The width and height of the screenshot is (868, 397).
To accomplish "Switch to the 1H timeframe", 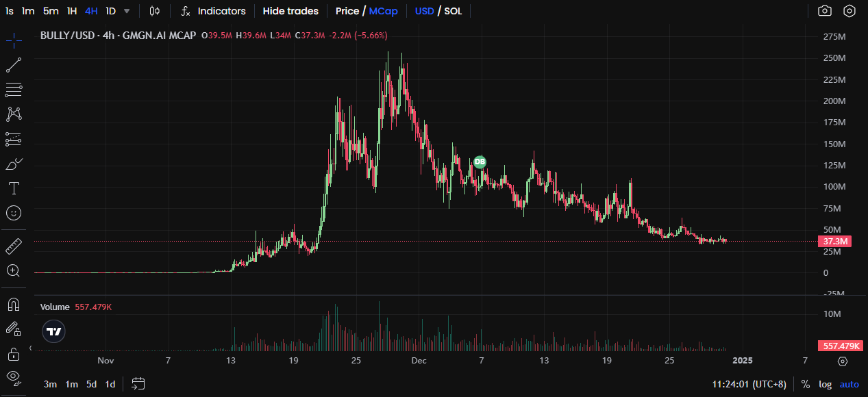I will (x=72, y=11).
